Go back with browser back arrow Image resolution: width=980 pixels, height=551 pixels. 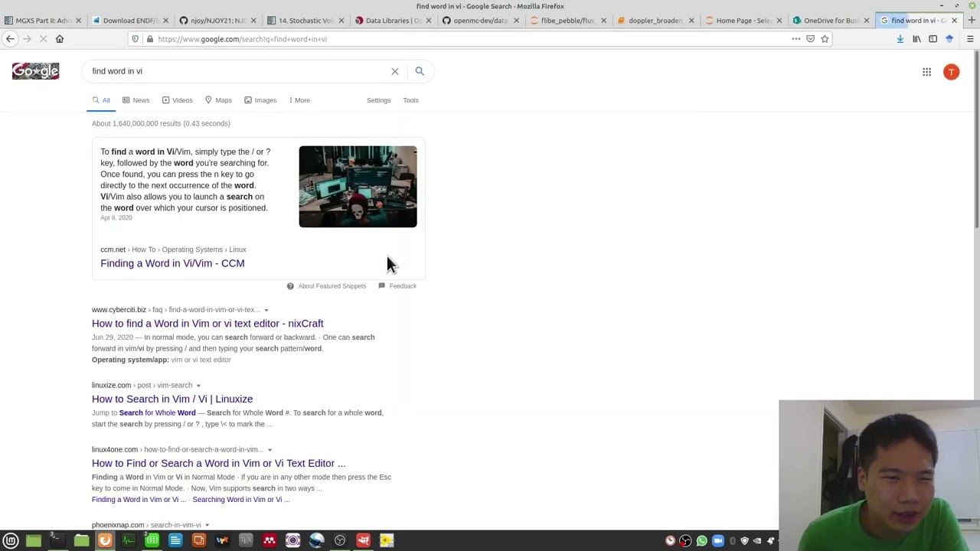11,39
